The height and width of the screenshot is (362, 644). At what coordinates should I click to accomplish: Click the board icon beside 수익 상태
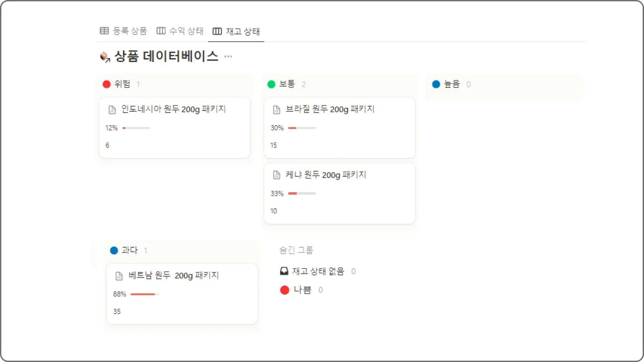coord(161,31)
